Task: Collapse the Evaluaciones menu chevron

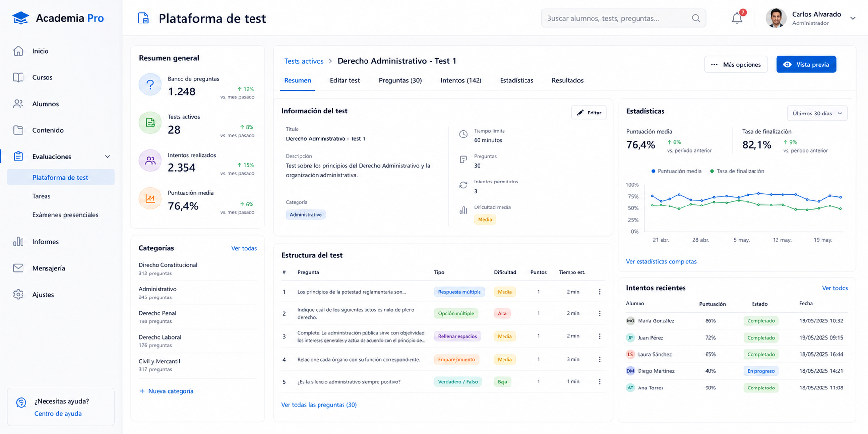Action: click(107, 157)
